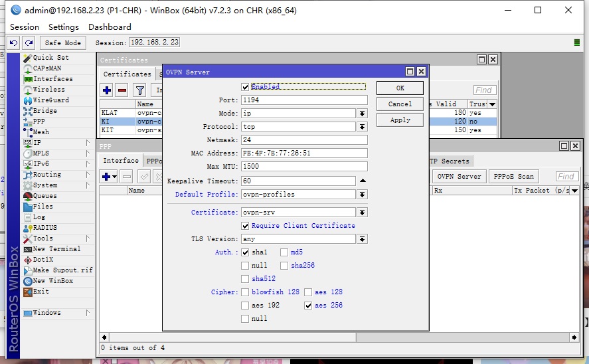Open the Queues sidebar item
Screen dimensions: 589x364
[44, 196]
